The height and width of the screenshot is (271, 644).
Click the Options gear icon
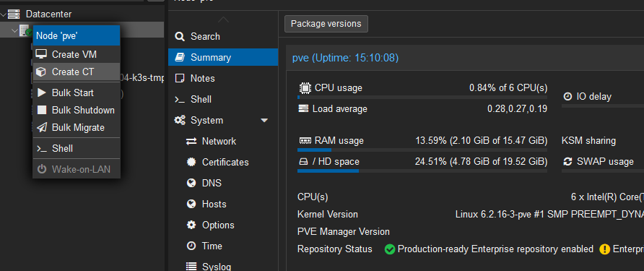[x=191, y=225]
